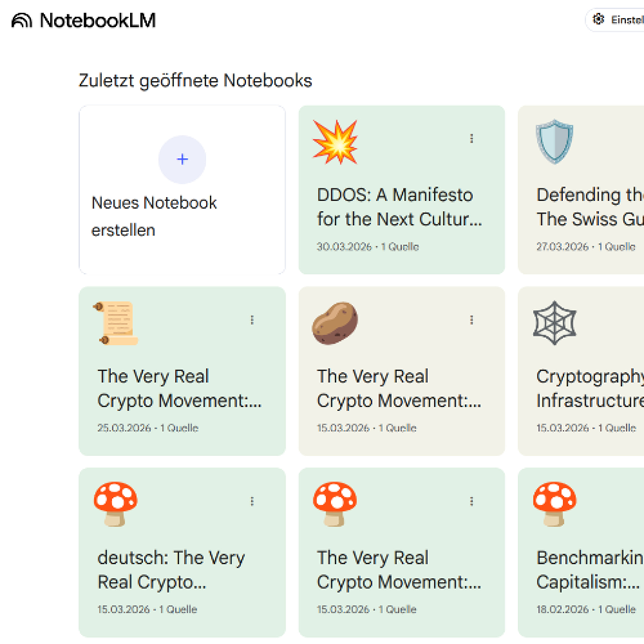This screenshot has height=644, width=644.
Task: Click the scroll emoji notebook icon
Action: pyautogui.click(x=116, y=323)
